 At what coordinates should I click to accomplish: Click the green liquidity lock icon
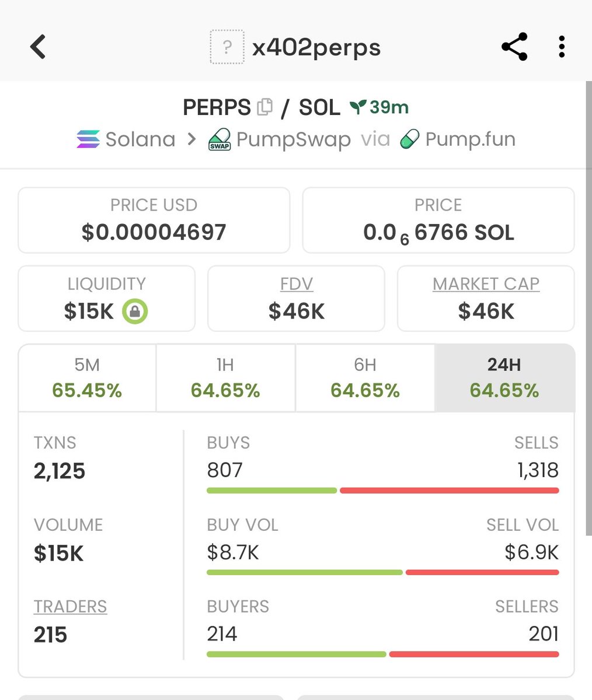click(x=135, y=311)
